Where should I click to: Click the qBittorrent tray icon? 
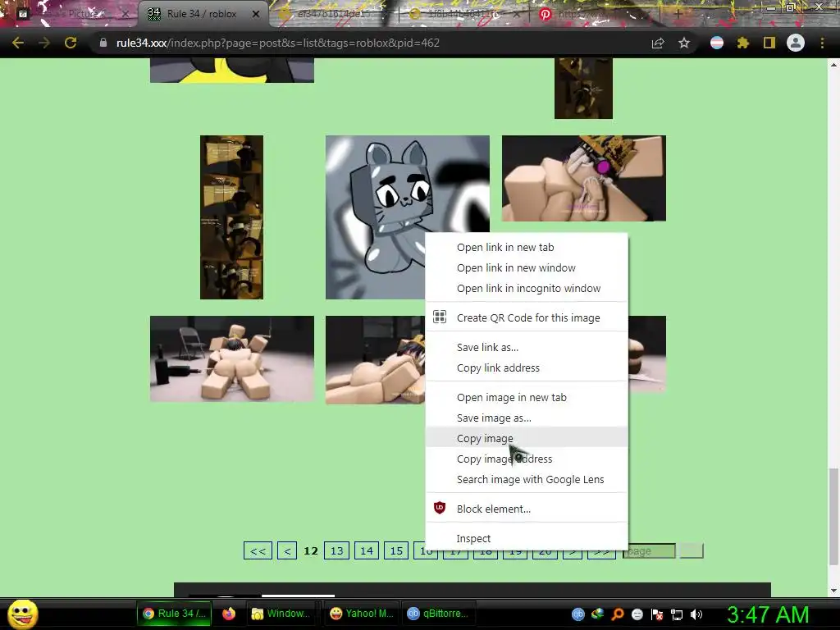577,614
